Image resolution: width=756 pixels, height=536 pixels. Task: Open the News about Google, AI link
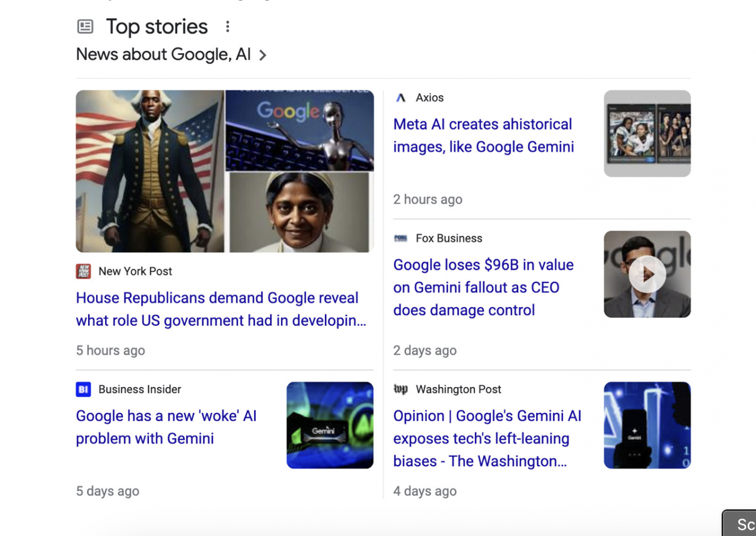[164, 54]
